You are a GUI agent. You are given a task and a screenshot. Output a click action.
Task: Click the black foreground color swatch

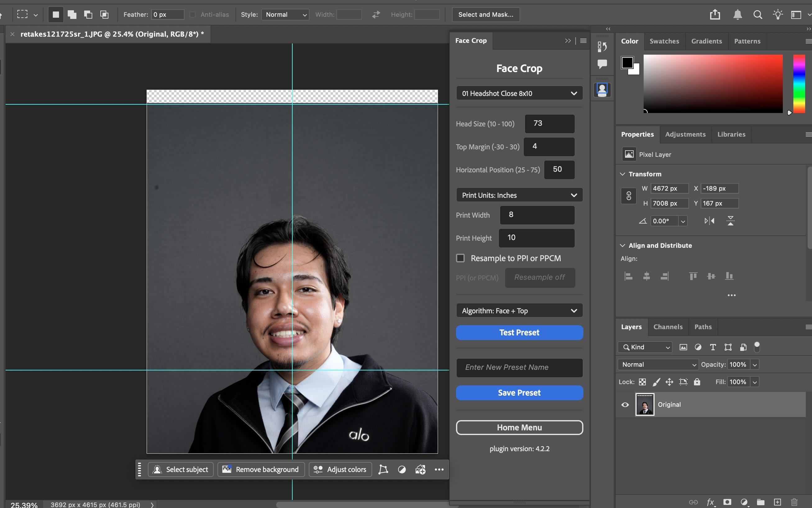click(x=627, y=62)
